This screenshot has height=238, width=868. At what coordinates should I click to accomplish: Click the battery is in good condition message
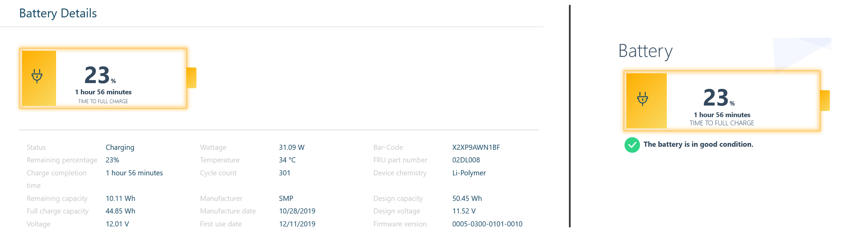(698, 144)
